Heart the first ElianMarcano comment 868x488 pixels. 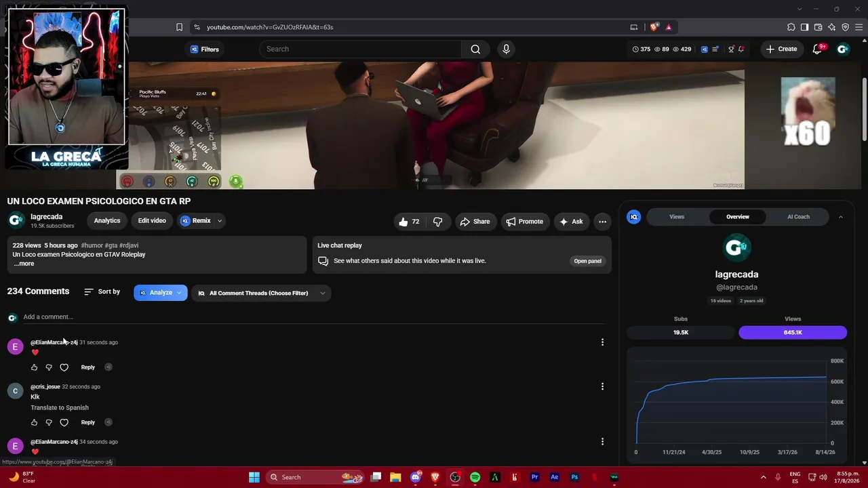pos(64,367)
